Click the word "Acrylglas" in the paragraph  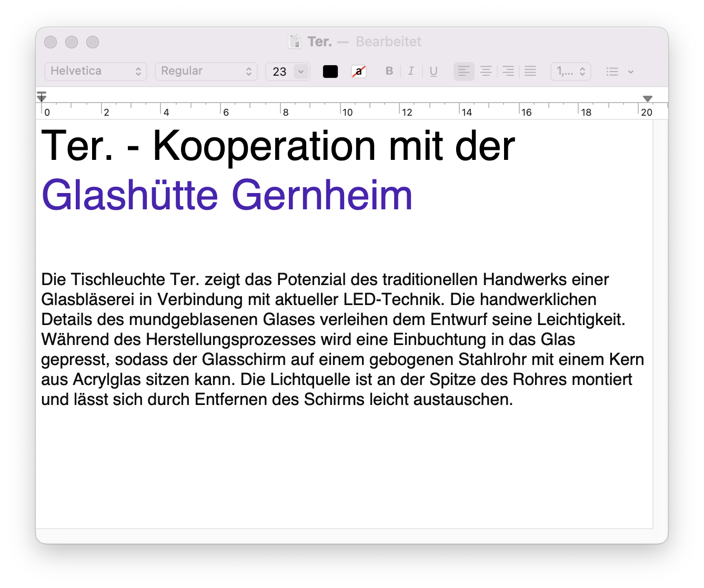tap(107, 379)
